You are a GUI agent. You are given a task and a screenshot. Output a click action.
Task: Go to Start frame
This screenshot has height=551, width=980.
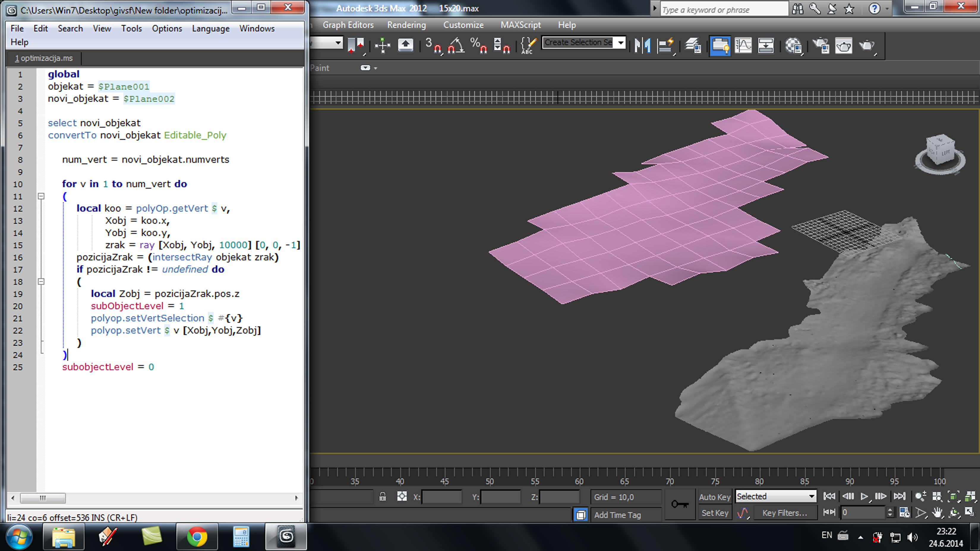[x=829, y=496]
